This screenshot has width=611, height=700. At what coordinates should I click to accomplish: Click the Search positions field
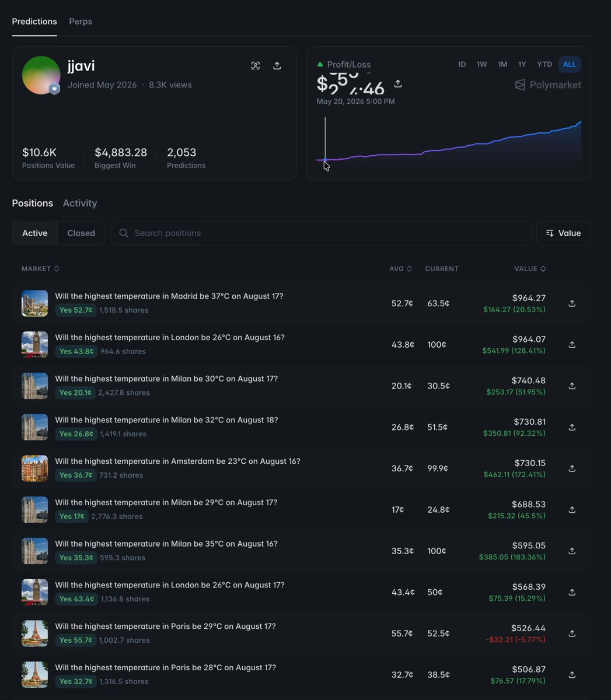[320, 233]
